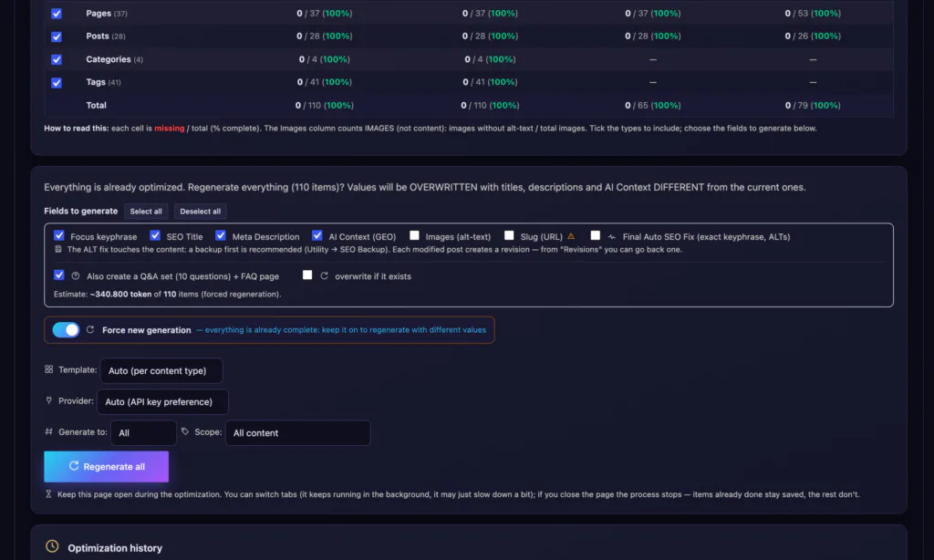The height and width of the screenshot is (560, 934).
Task: Open the Provider dropdown
Action: (x=162, y=401)
